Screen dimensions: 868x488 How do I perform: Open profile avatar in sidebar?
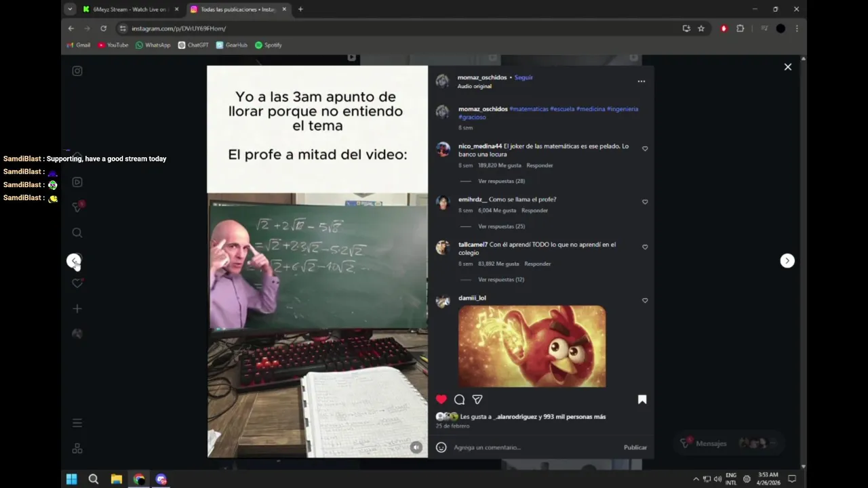(77, 333)
